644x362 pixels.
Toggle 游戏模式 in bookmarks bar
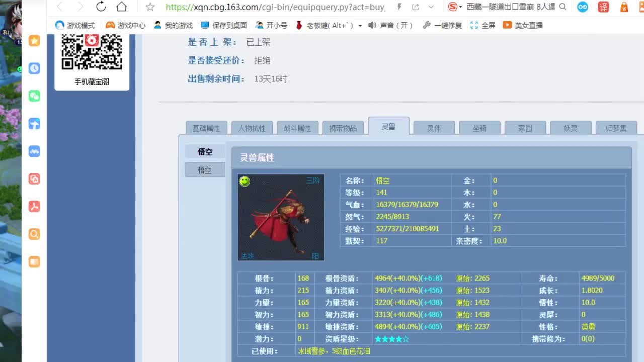[75, 25]
